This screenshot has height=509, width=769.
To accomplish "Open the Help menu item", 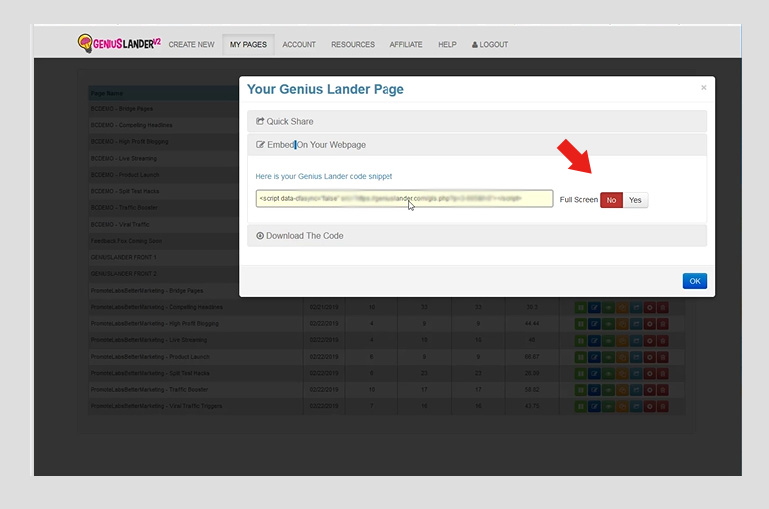I will tap(447, 45).
